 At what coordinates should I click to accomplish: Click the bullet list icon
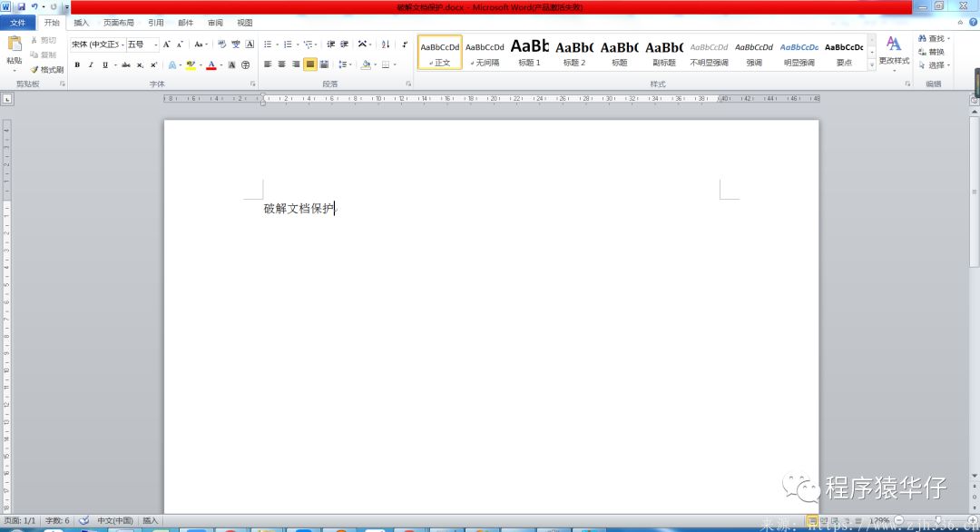[269, 44]
